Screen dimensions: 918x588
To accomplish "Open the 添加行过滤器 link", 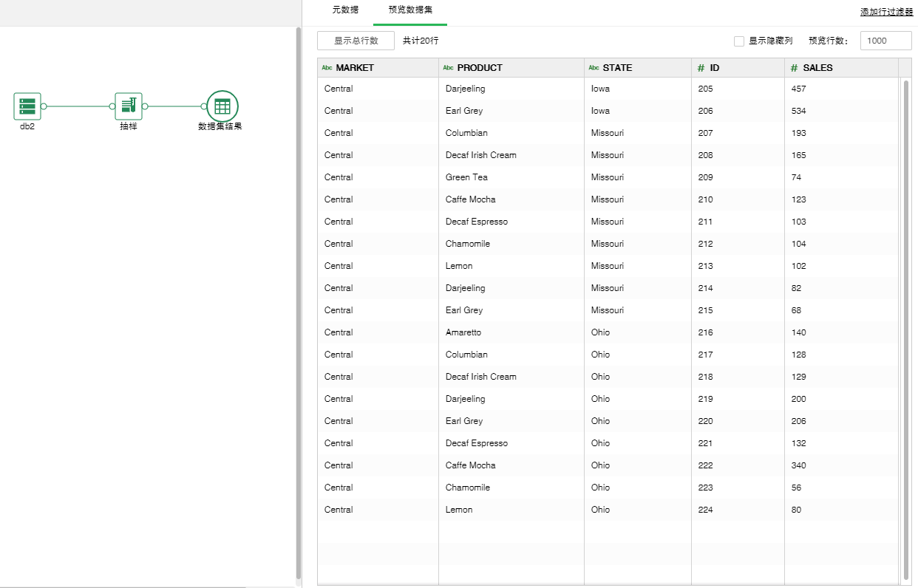I will point(886,13).
